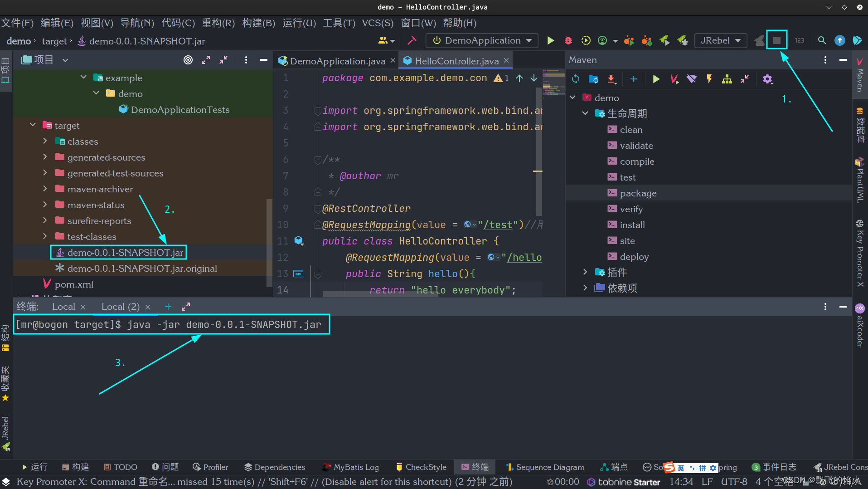868x489 pixels.
Task: Open Key Promoter X side tab
Action: click(x=859, y=254)
